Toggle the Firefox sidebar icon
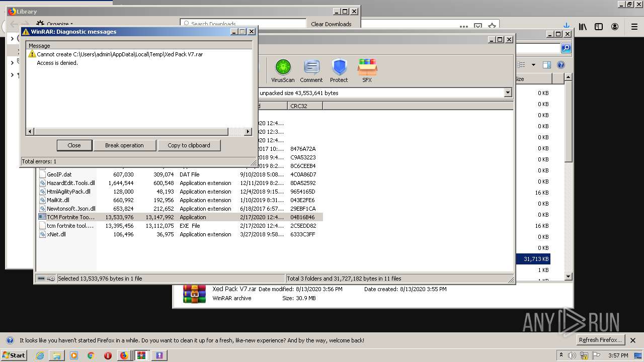 pyautogui.click(x=599, y=27)
